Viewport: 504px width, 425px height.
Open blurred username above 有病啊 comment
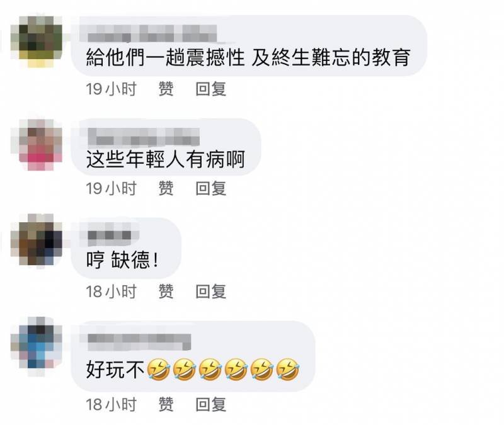[x=144, y=137]
